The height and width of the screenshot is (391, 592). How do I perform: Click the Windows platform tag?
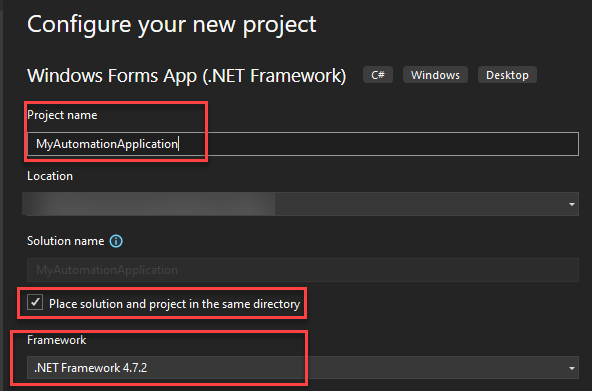(435, 75)
